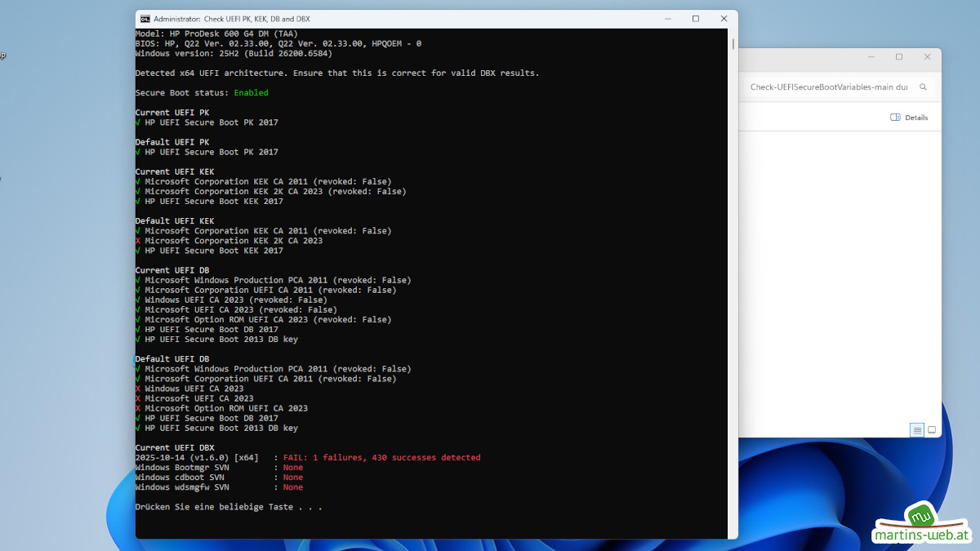Click the search magnifier icon in Explorer
The image size is (980, 551).
coord(923,87)
